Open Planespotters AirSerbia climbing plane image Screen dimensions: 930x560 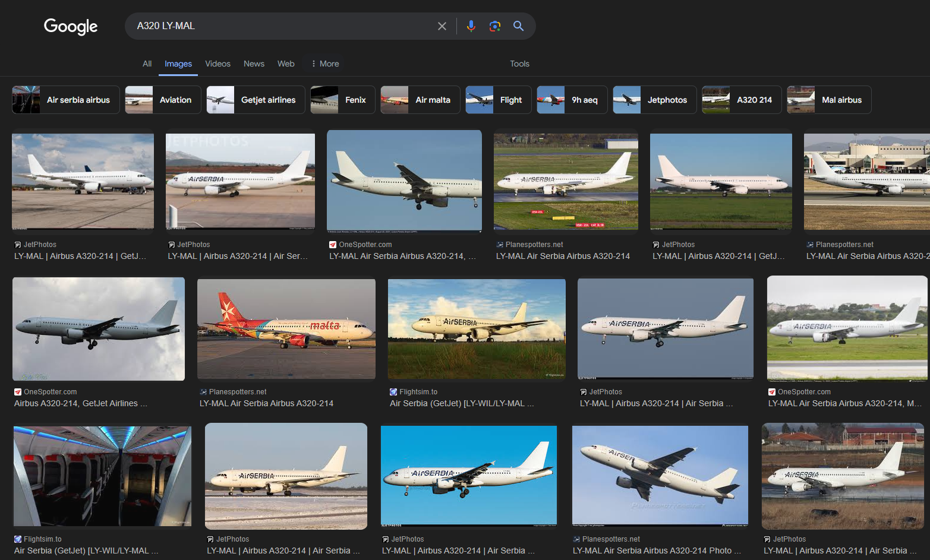660,476
